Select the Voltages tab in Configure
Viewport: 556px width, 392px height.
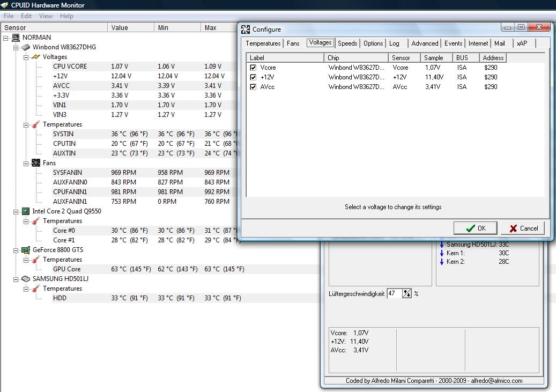[320, 42]
